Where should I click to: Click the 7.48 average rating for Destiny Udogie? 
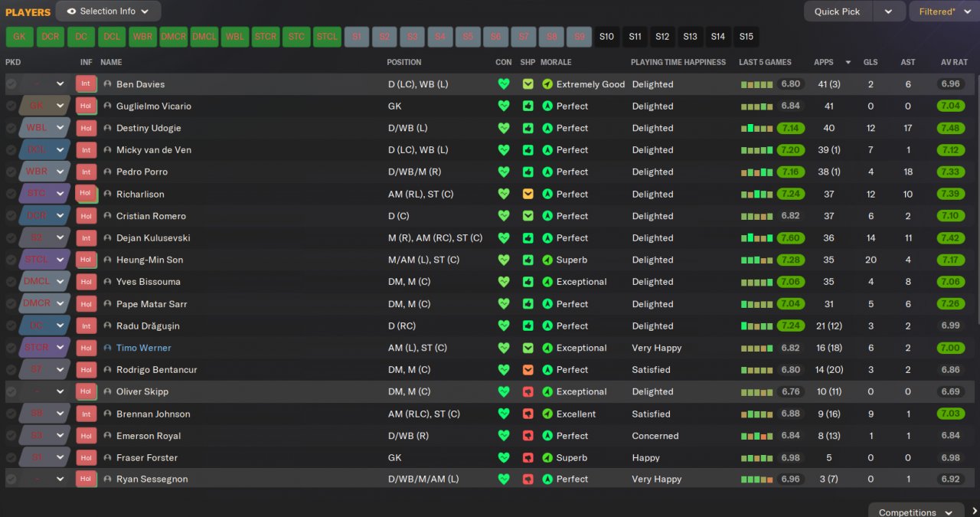point(950,128)
